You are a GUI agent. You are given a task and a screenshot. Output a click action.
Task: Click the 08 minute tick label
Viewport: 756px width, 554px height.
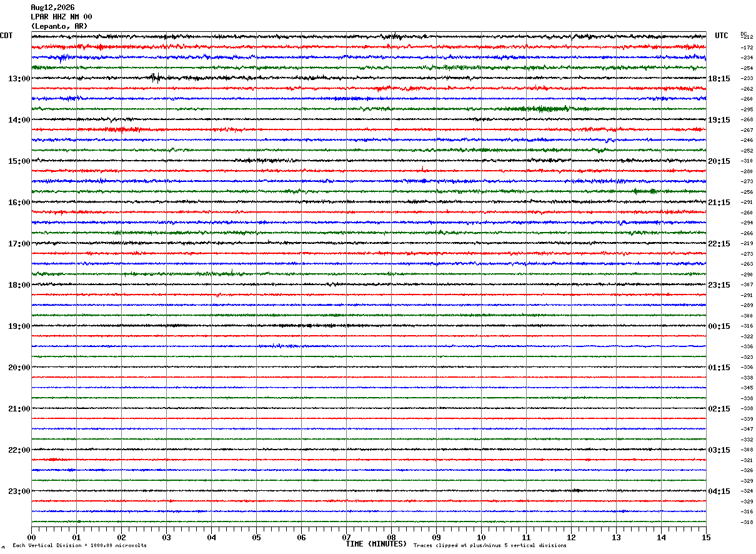coord(392,537)
